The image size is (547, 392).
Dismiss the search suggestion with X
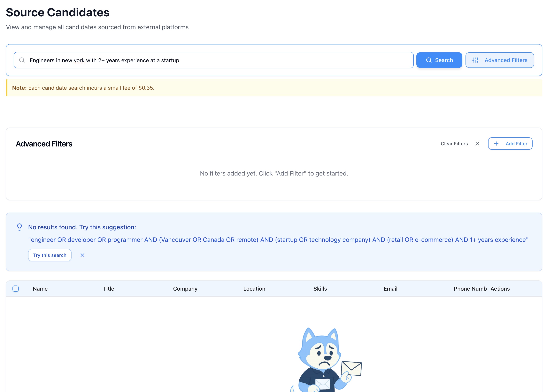82,255
